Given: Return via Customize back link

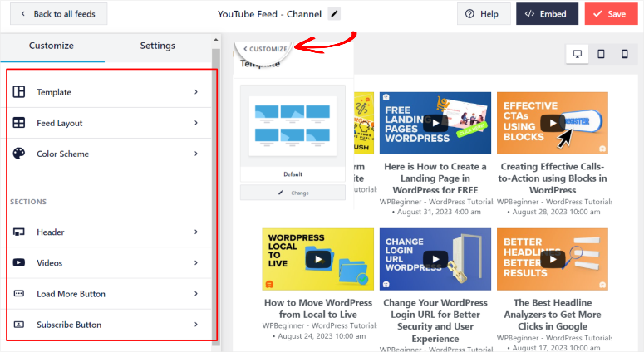Looking at the screenshot, I should 265,49.
